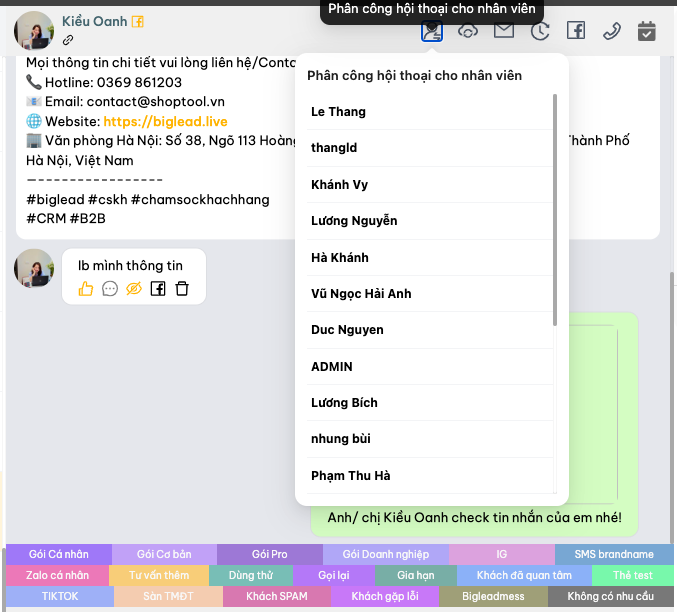Open the email envelope icon
The height and width of the screenshot is (612, 677).
click(x=504, y=31)
